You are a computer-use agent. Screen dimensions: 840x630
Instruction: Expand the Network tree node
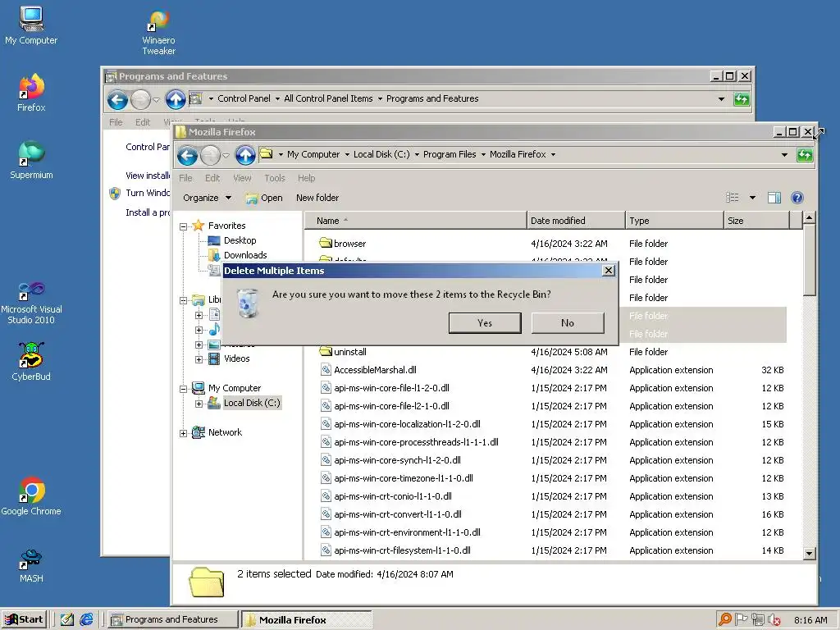[x=183, y=433]
